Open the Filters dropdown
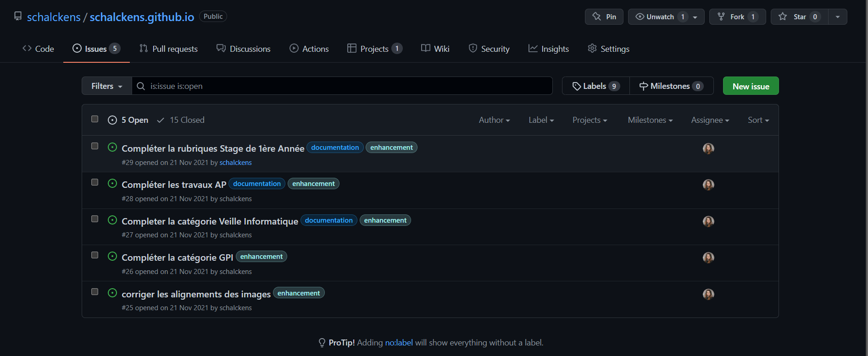The width and height of the screenshot is (868, 356). 107,86
